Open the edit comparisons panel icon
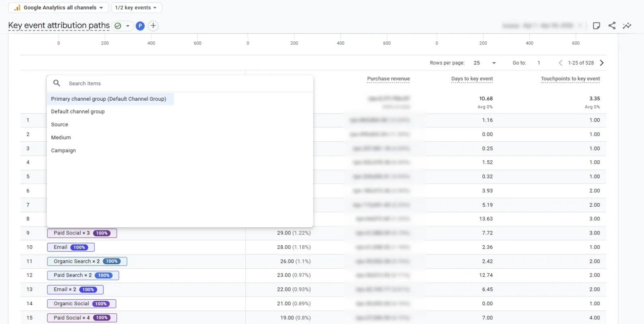644x324 pixels. [x=596, y=25]
